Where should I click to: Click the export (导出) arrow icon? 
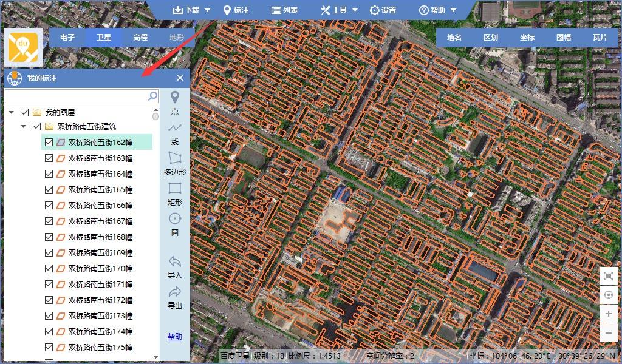(174, 292)
